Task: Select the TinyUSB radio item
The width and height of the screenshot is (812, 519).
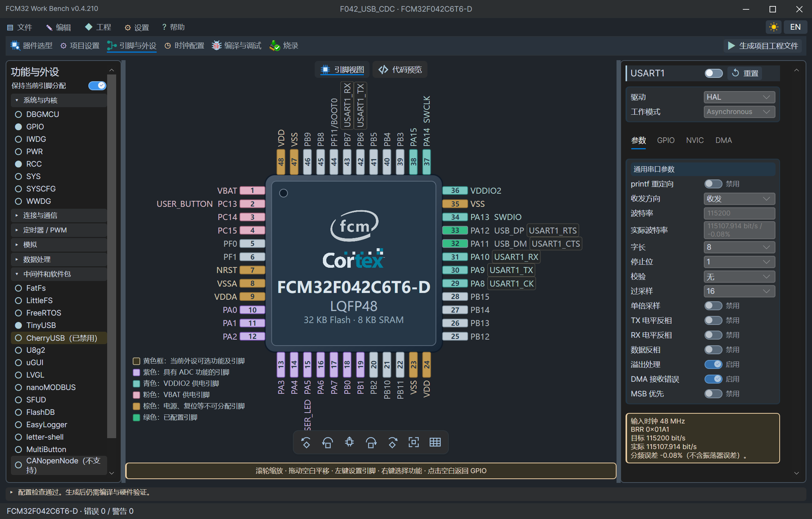Action: pos(18,325)
